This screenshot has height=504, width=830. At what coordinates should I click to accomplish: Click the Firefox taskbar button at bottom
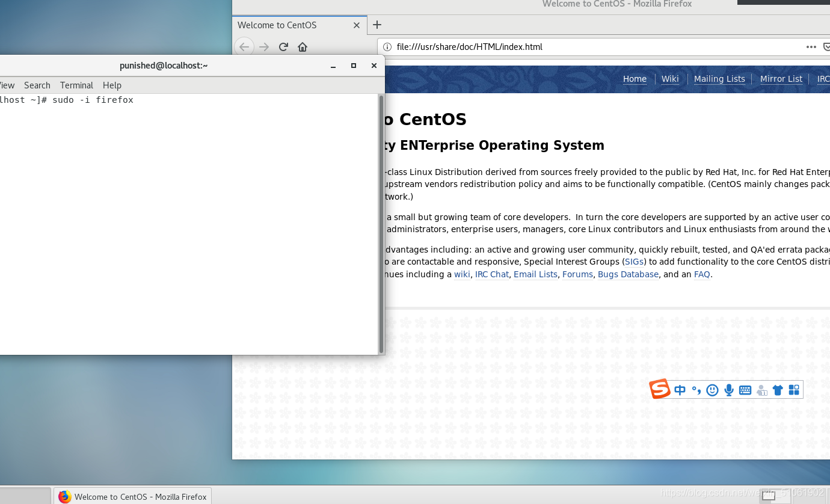tap(133, 497)
